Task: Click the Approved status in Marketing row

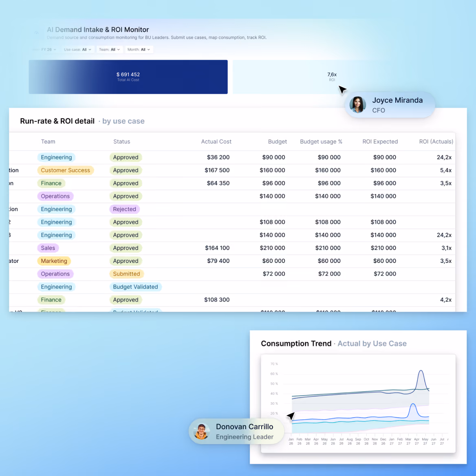Action: click(126, 261)
